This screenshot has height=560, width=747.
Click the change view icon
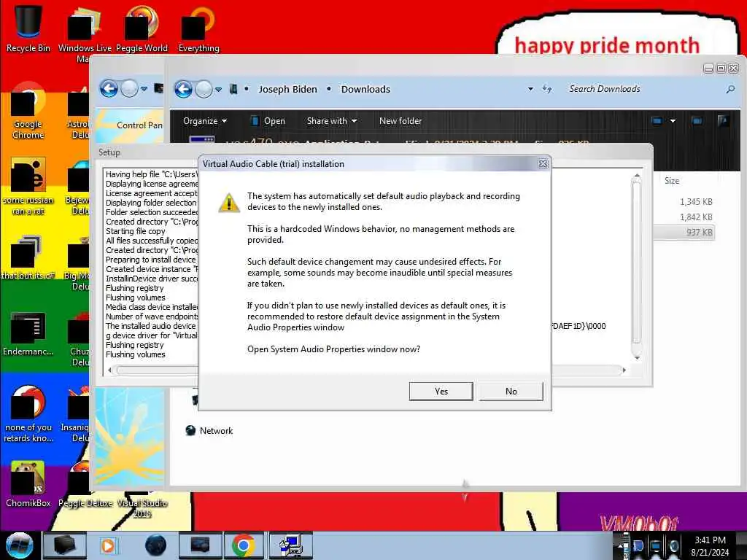[657, 121]
